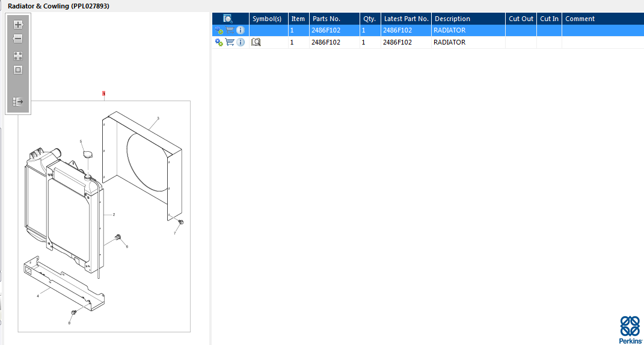The image size is (644, 345).
Task: Click the Perkins logo
Action: pos(630,329)
